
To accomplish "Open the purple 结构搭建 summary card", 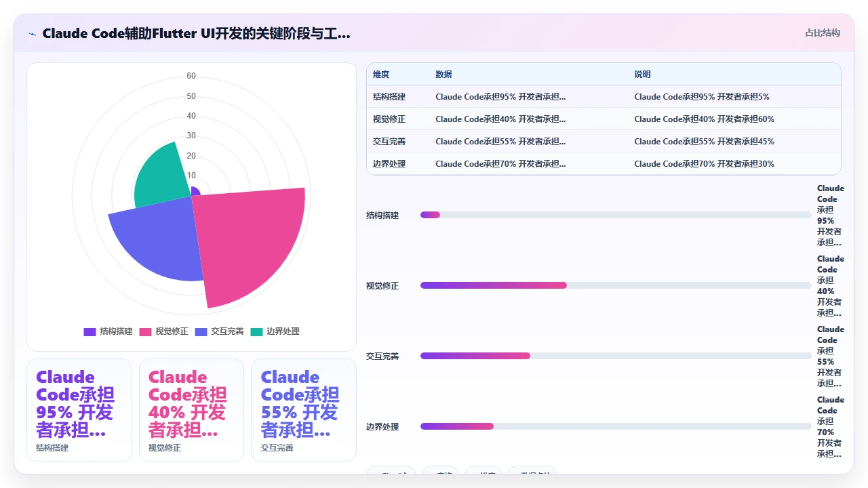I will click(x=79, y=410).
